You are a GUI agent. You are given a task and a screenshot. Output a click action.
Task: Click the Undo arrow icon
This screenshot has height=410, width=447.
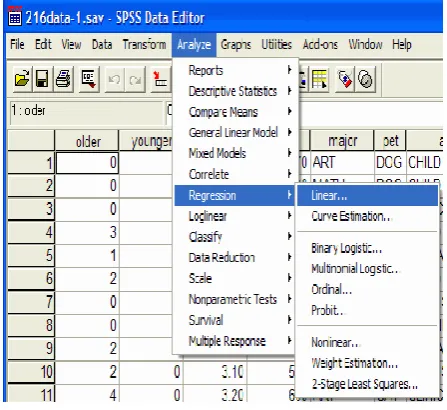point(114,79)
